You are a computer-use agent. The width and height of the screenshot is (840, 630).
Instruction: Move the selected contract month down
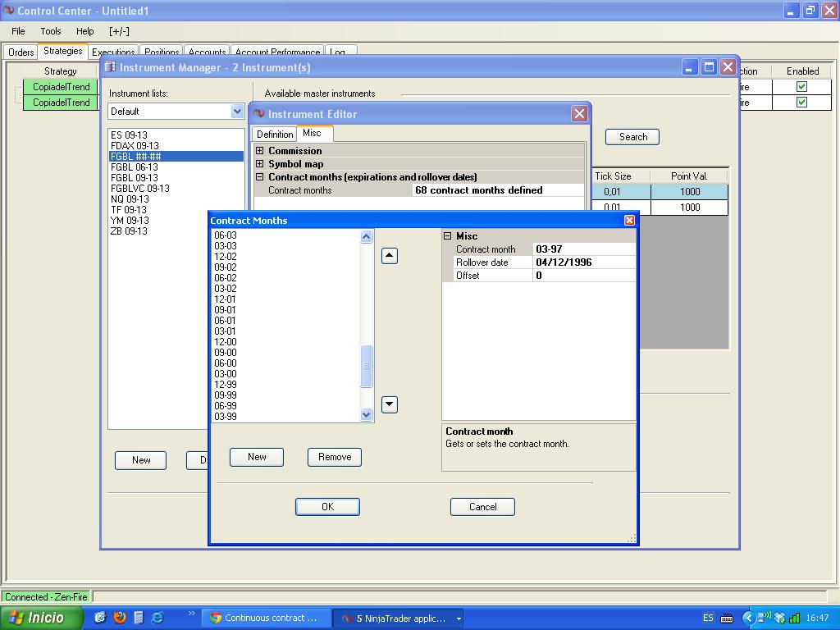pos(390,404)
